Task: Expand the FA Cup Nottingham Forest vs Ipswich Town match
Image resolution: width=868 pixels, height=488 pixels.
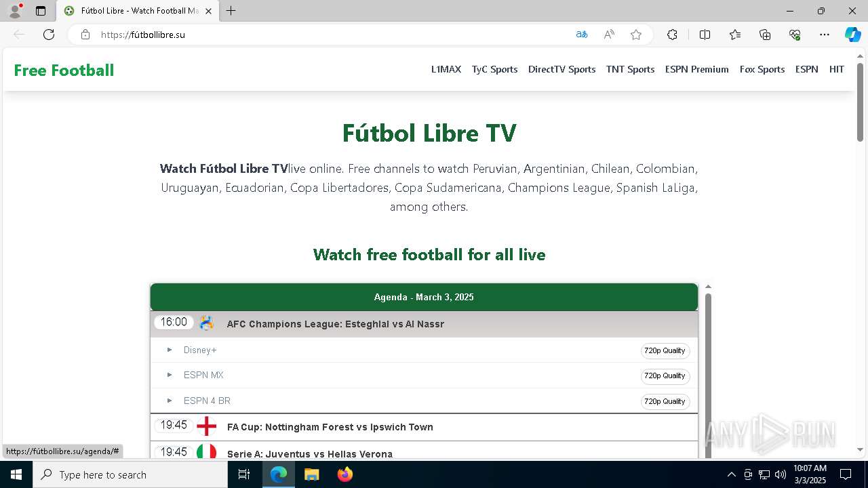Action: click(x=424, y=427)
